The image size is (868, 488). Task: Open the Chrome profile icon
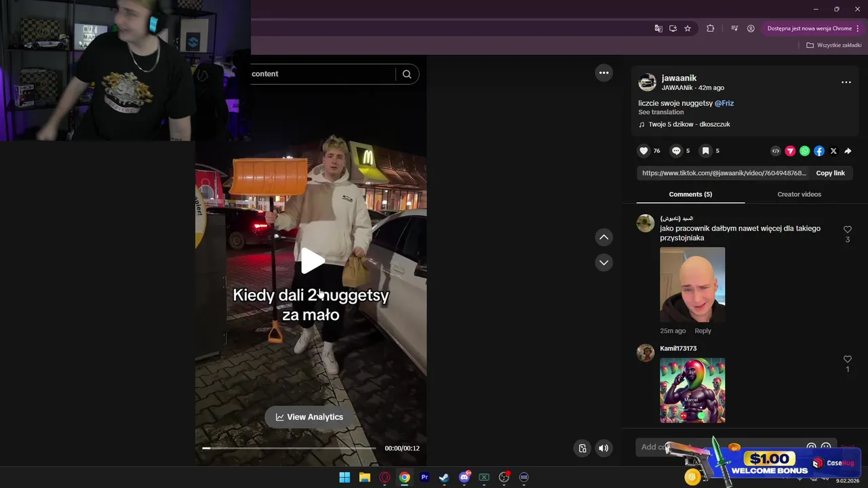751,28
